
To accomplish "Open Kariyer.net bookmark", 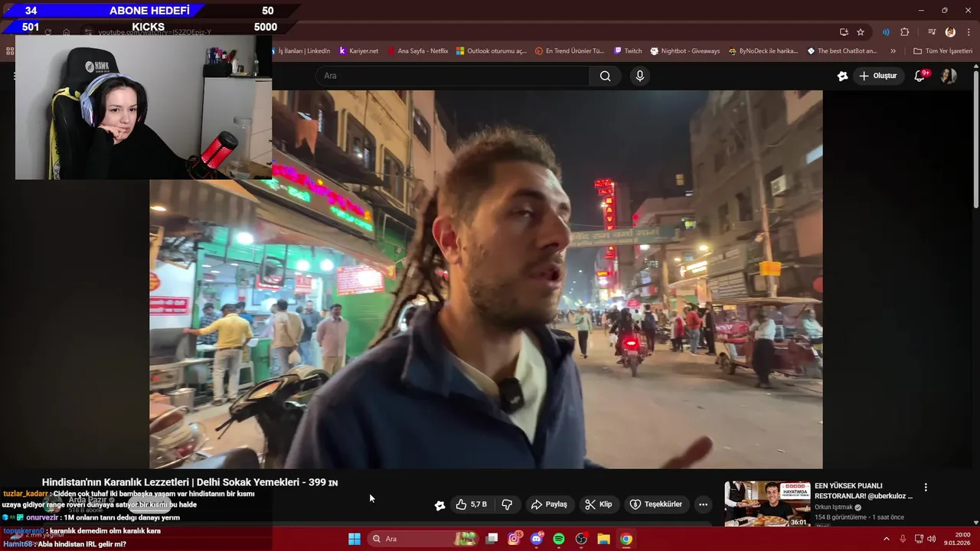I will (358, 51).
